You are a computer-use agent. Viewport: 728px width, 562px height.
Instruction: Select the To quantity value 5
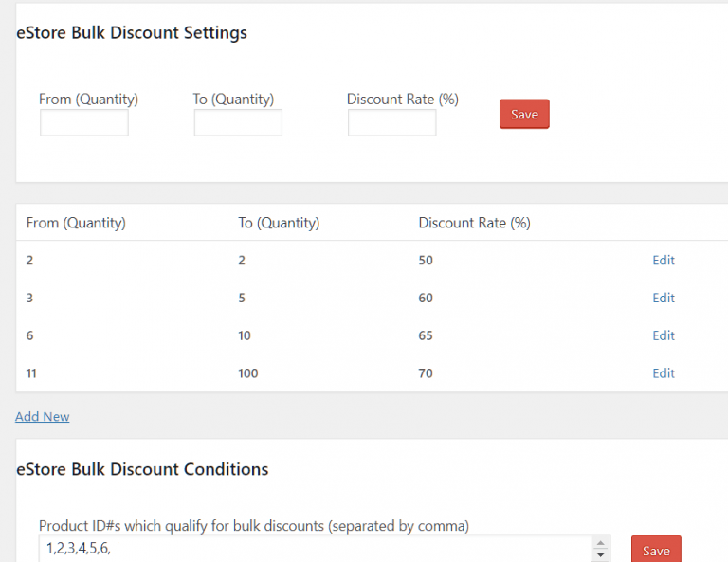[242, 298]
